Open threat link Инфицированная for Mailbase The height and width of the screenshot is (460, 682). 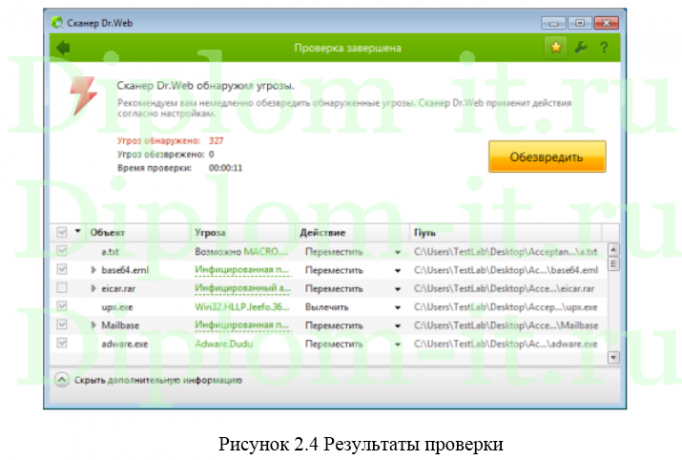click(x=241, y=325)
